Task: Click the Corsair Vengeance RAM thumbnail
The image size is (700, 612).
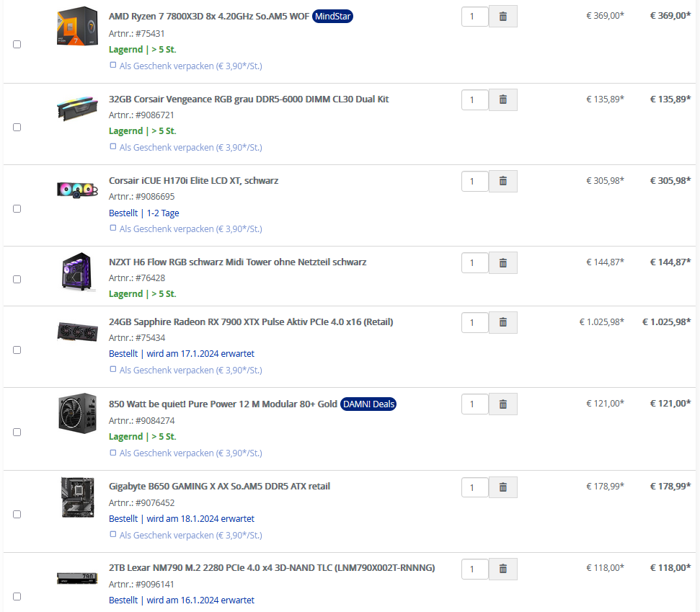Action: pyautogui.click(x=78, y=108)
